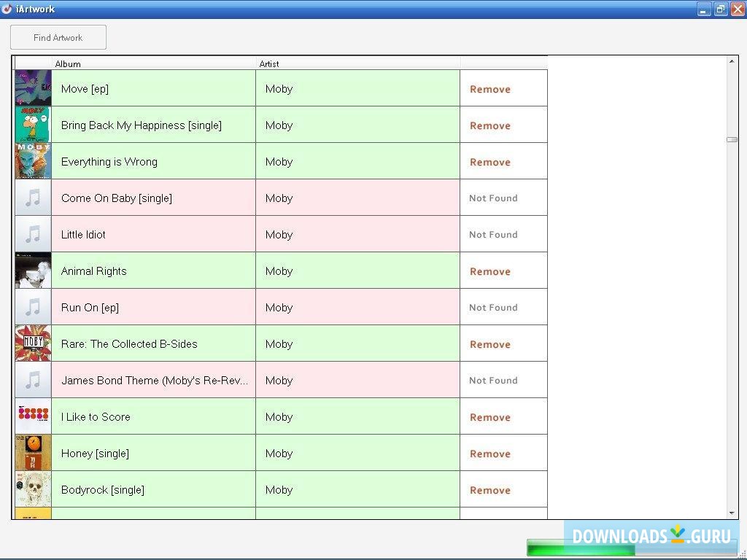Open the Move [ep] album artwork thumbnail

(33, 88)
